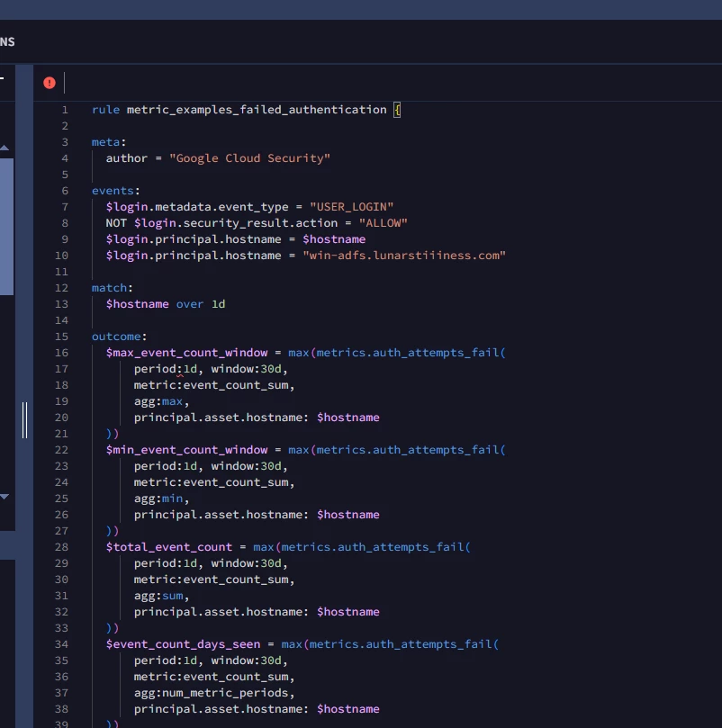The image size is (722, 728).
Task: Click the $event_count_days_seen variable
Action: [x=183, y=644]
